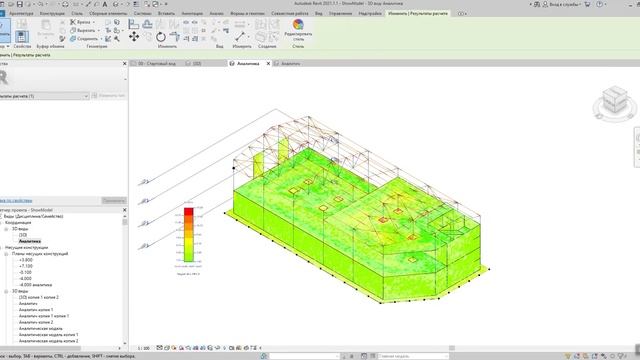The width and height of the screenshot is (640, 360).
Task: Switch to the Аналитич view tab
Action: pos(291,64)
